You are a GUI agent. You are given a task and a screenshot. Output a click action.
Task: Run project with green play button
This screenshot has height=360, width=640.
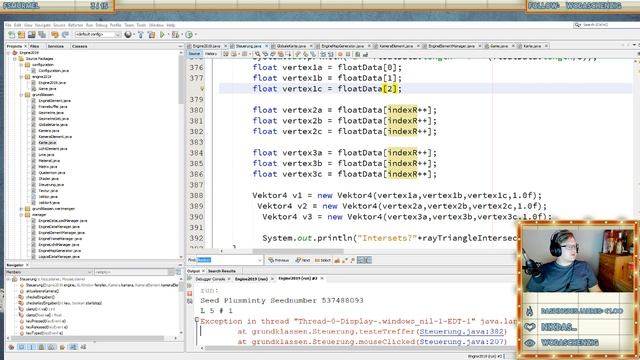point(162,35)
